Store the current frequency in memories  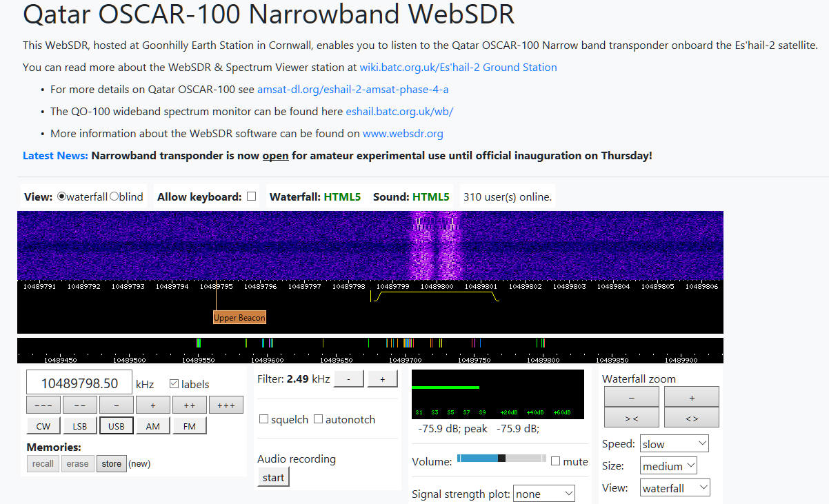coord(111,463)
